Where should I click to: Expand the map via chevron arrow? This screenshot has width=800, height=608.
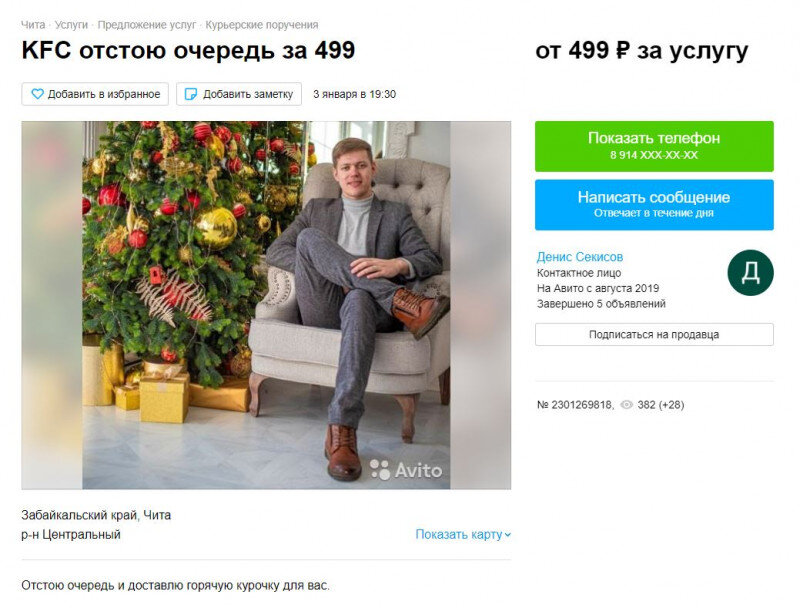(508, 535)
